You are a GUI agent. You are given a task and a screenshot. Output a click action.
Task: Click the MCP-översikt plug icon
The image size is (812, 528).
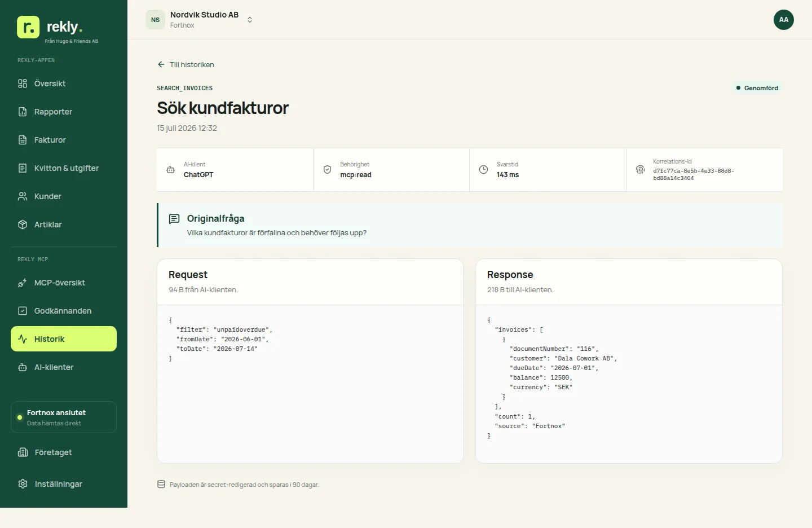point(23,283)
